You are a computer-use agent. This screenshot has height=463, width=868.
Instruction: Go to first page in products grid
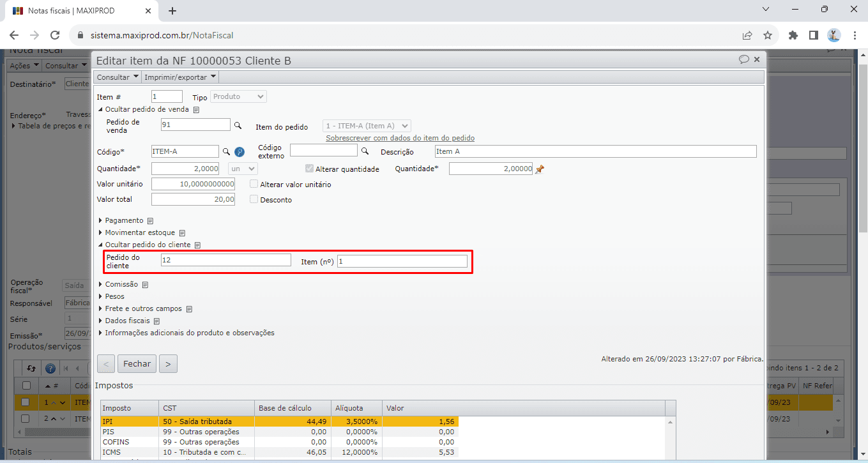pyautogui.click(x=65, y=368)
